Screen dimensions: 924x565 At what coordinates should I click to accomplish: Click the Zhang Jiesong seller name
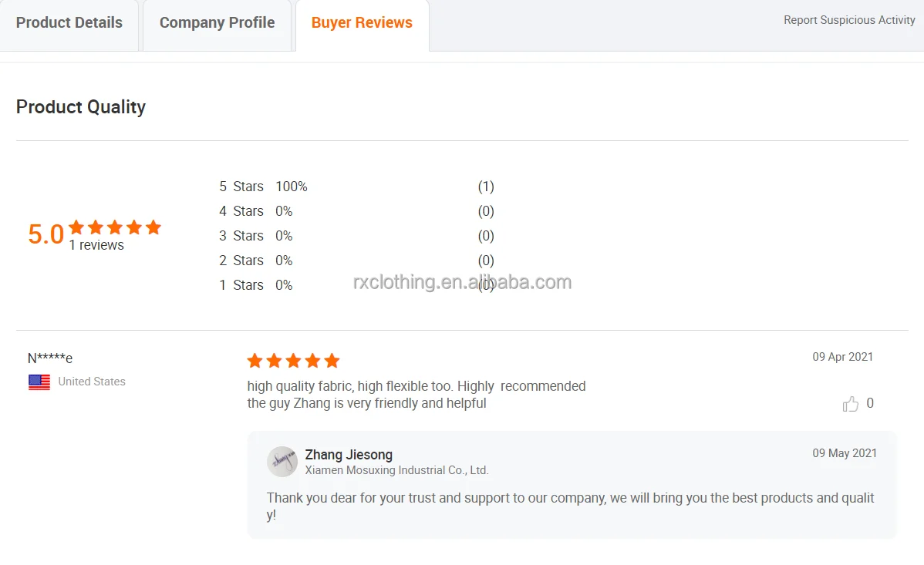(349, 455)
